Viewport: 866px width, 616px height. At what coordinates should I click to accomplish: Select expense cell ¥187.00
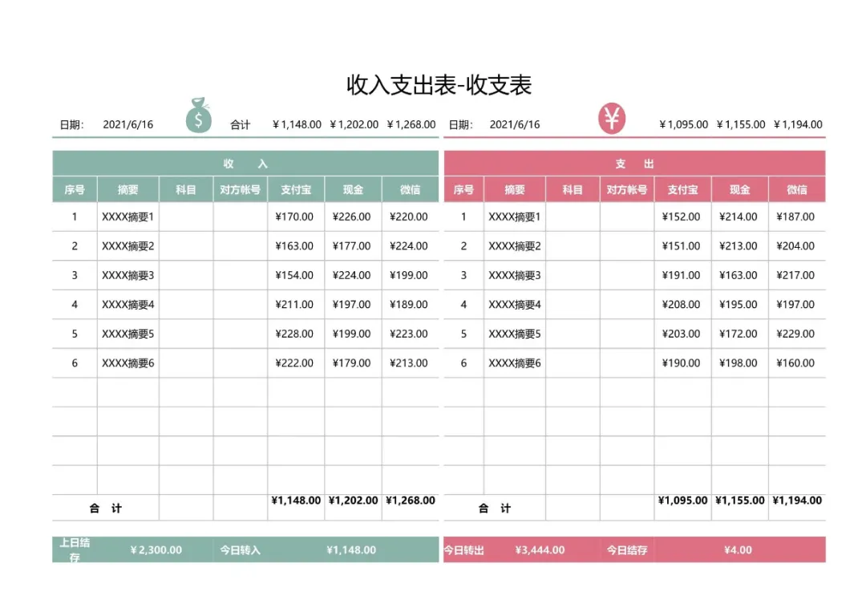pos(795,217)
